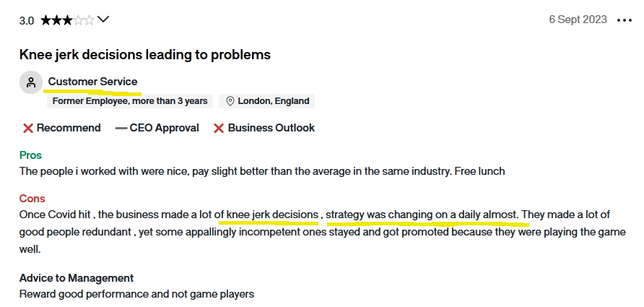
Task: Open the three-dot more options menu
Action: pyautogui.click(x=625, y=20)
